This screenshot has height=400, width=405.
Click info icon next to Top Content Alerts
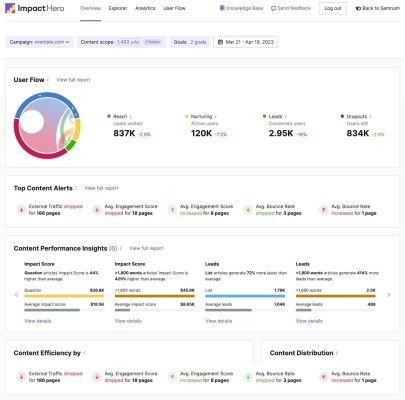pos(77,188)
